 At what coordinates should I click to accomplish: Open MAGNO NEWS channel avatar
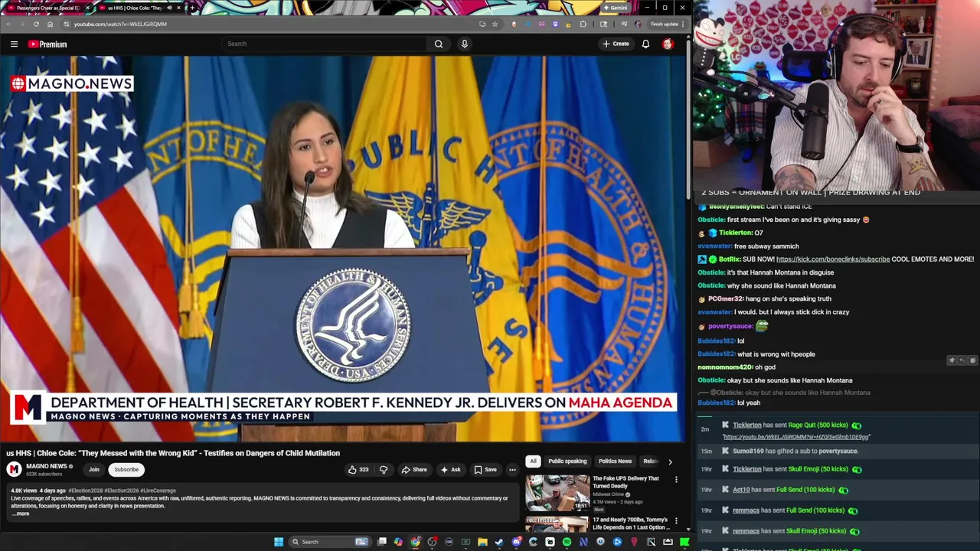(x=14, y=469)
